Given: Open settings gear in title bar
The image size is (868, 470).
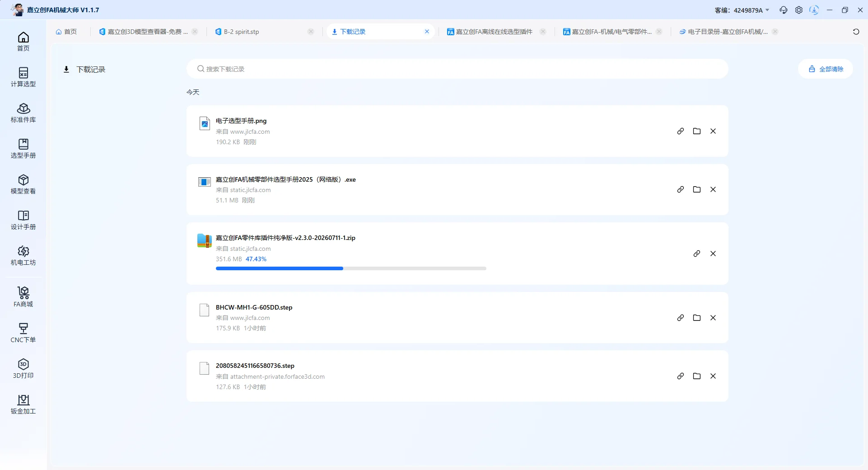Looking at the screenshot, I should click(799, 10).
